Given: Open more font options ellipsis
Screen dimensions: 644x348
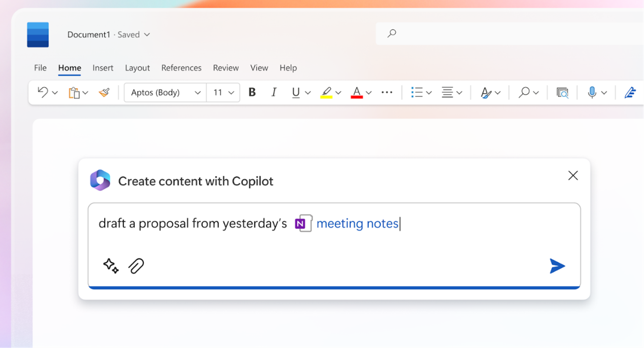Looking at the screenshot, I should (x=387, y=92).
